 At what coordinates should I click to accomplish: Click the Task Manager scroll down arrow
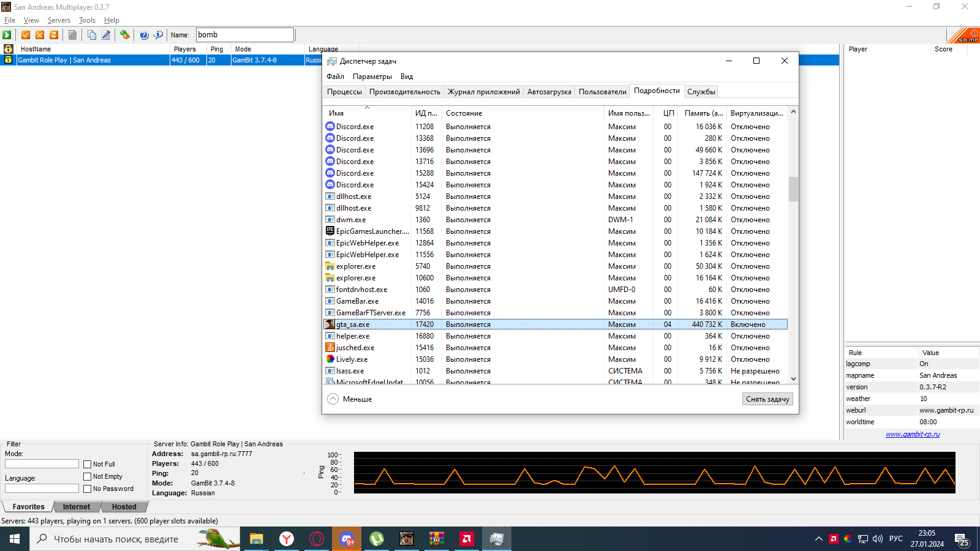pos(793,379)
